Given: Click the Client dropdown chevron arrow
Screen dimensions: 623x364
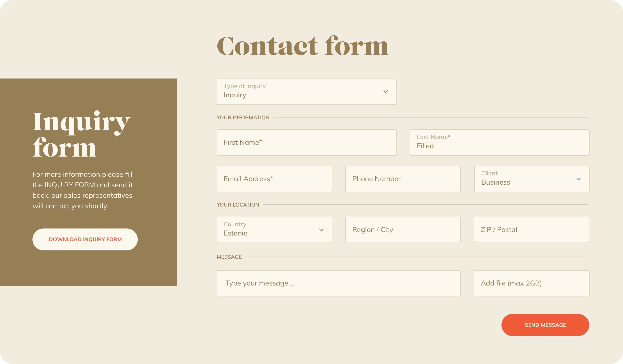Looking at the screenshot, I should (x=578, y=179).
